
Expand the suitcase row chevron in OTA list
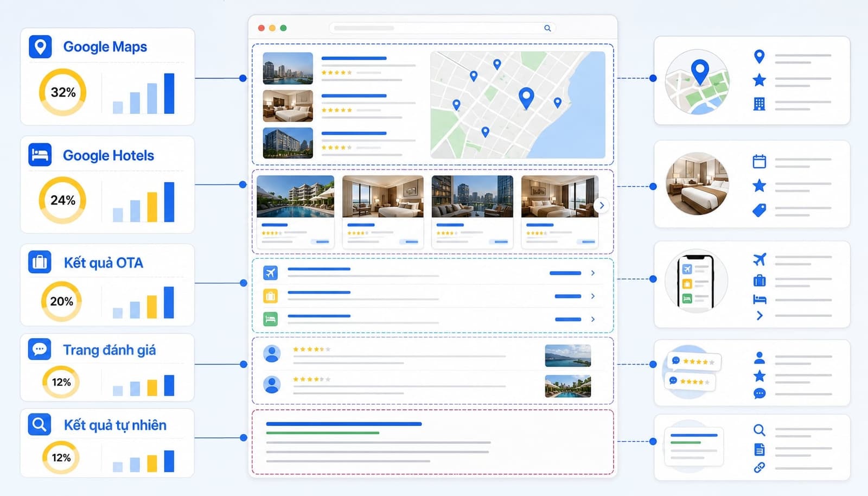coord(593,296)
